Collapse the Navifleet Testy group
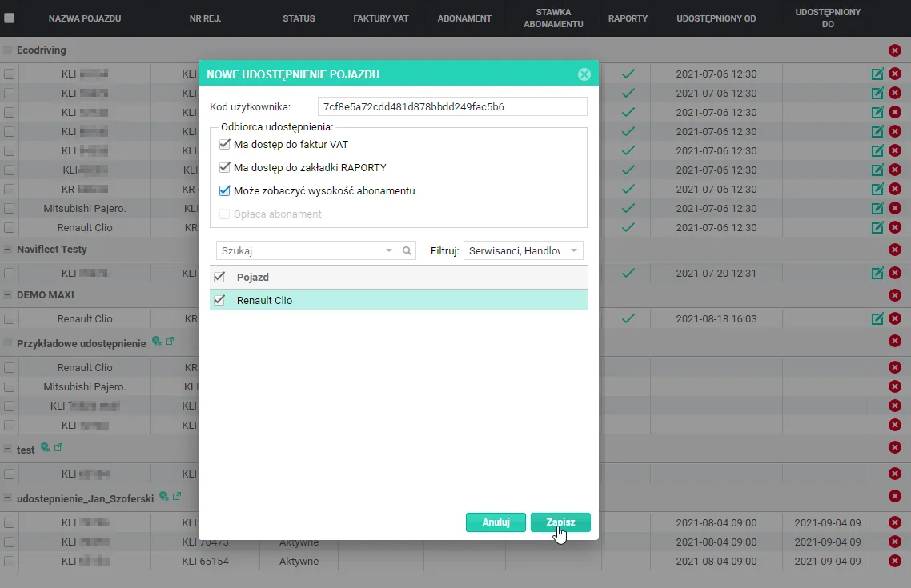The image size is (911, 588). pos(7,249)
